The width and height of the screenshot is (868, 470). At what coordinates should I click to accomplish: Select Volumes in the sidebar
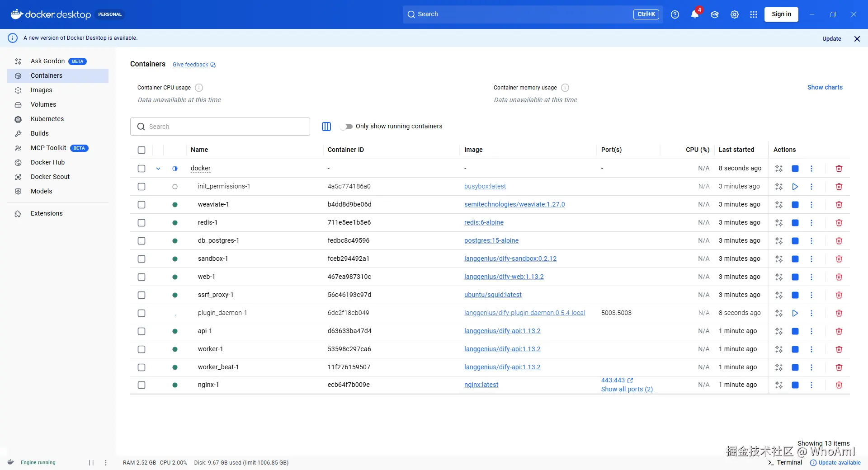(43, 104)
